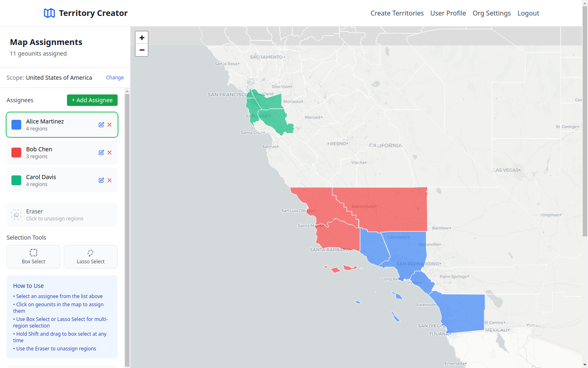The width and height of the screenshot is (588, 368).
Task: Edit Carol Davis's assignee details
Action: pyautogui.click(x=101, y=180)
